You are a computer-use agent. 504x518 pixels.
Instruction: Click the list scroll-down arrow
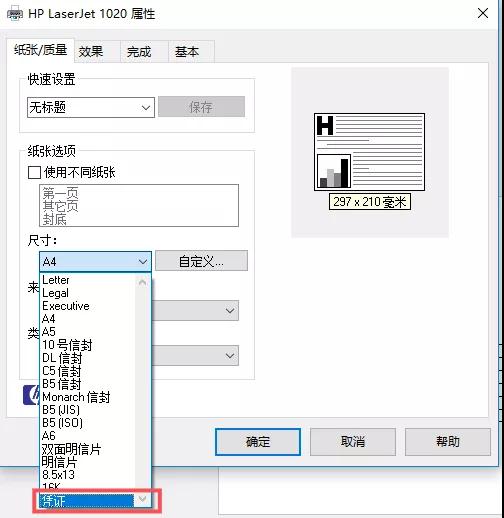[x=143, y=499]
